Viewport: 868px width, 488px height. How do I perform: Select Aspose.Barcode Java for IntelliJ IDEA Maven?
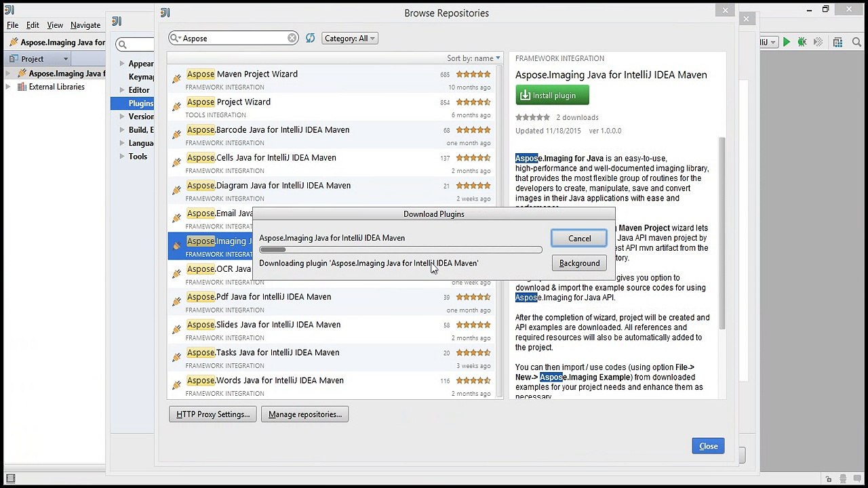pyautogui.click(x=331, y=136)
